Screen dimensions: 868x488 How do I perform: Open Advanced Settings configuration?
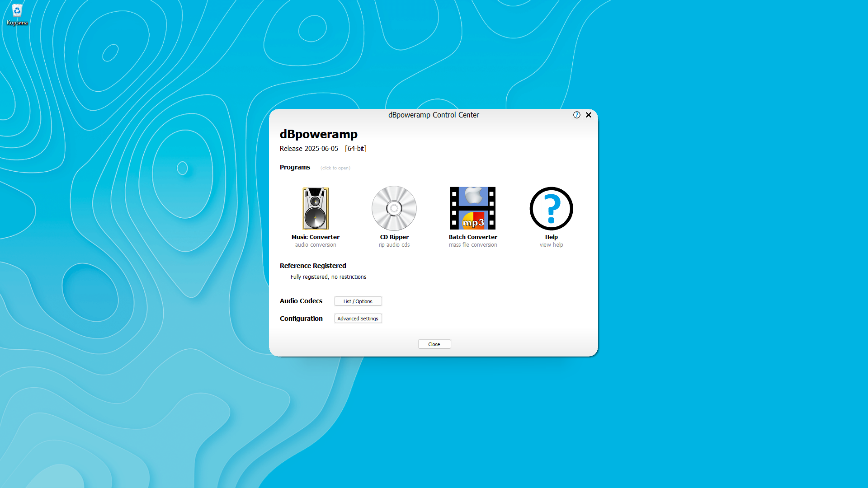[358, 319]
